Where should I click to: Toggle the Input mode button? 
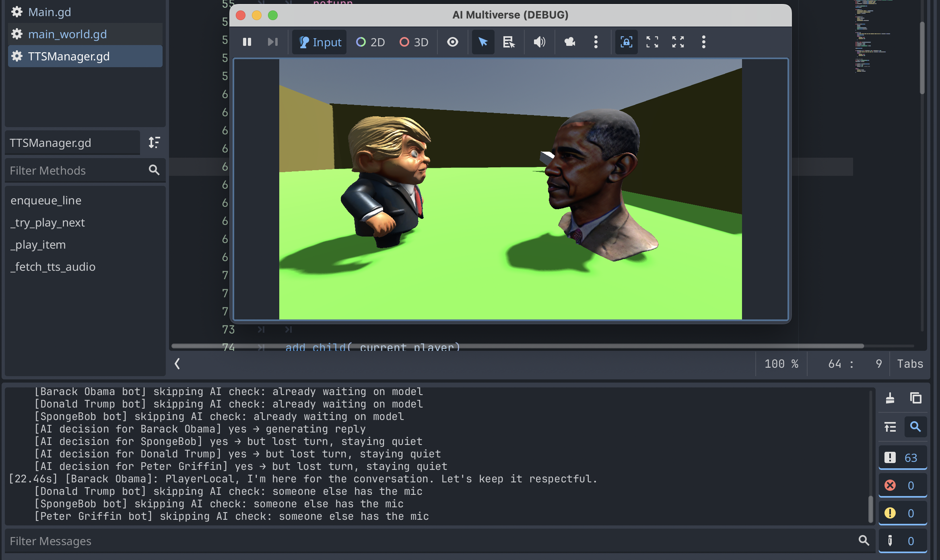pos(320,42)
